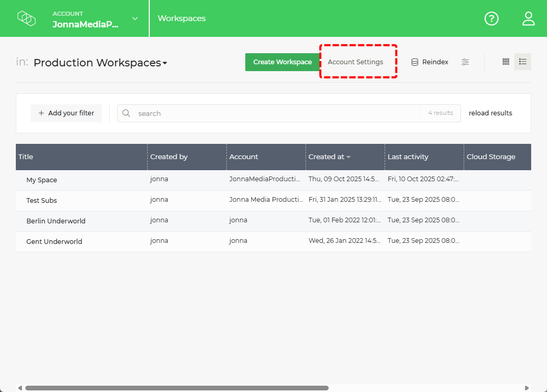Open the filter sliders icon beside Reindex

click(x=465, y=62)
